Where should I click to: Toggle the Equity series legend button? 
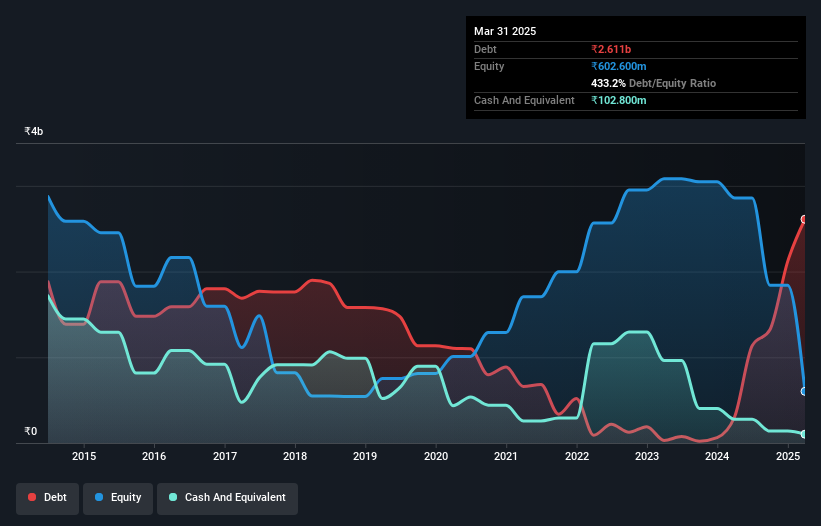(118, 498)
